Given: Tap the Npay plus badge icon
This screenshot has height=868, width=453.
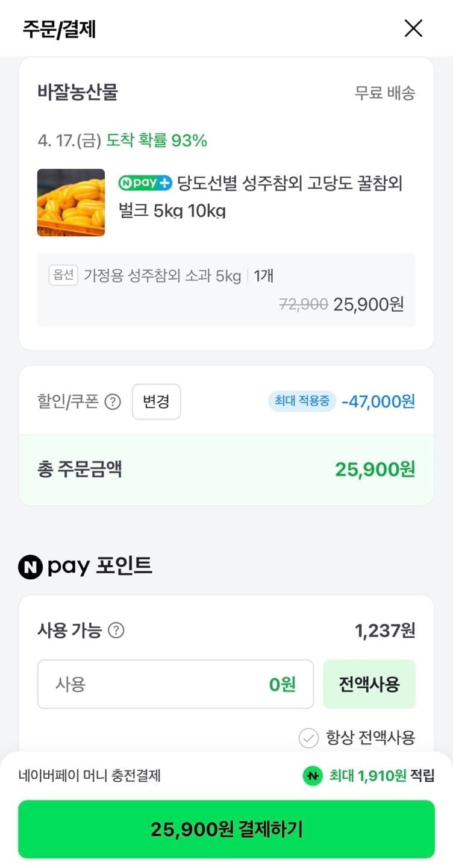Looking at the screenshot, I should (x=145, y=183).
